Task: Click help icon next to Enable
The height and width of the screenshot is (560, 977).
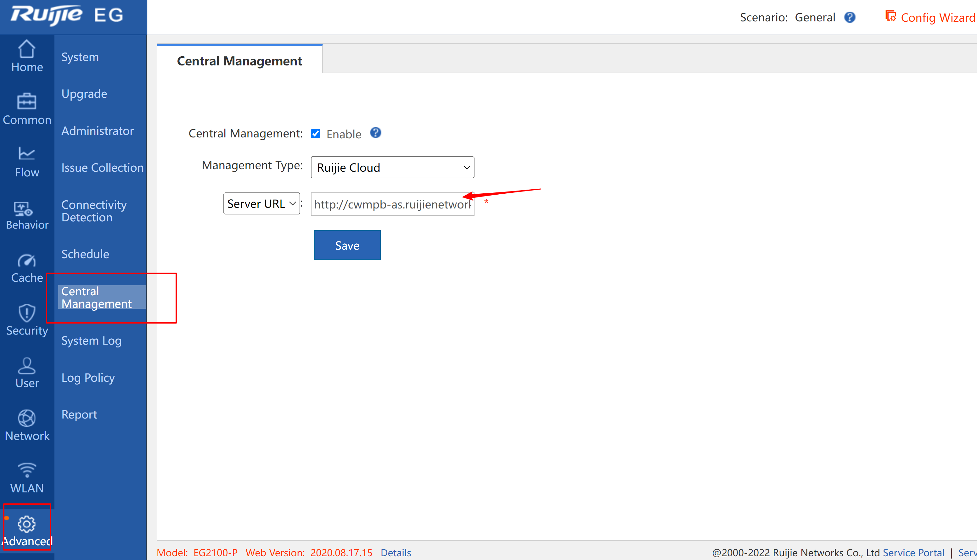Action: tap(376, 133)
